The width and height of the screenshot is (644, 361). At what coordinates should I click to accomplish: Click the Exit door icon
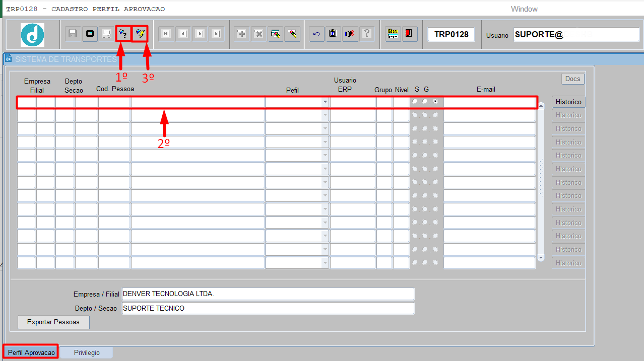pos(409,34)
